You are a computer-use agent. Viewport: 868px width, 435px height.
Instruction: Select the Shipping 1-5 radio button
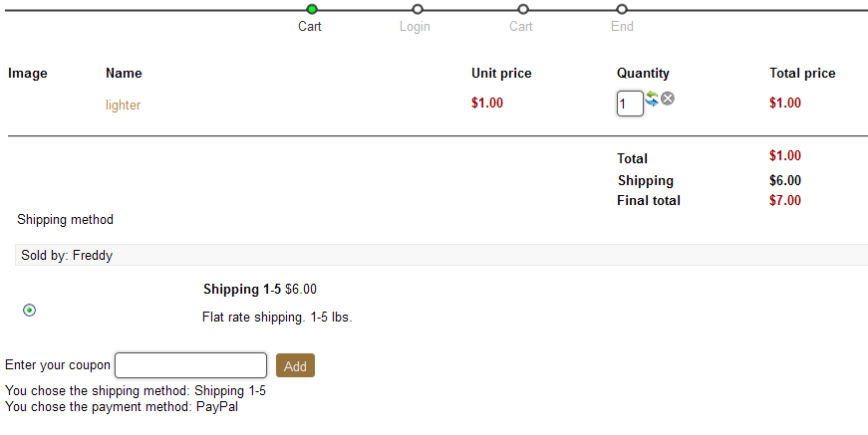[x=29, y=310]
